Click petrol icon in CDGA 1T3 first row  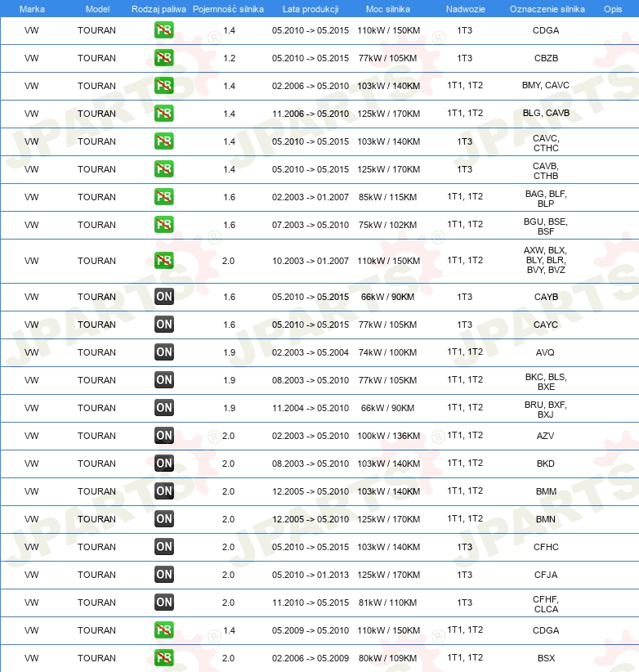pyautogui.click(x=164, y=30)
